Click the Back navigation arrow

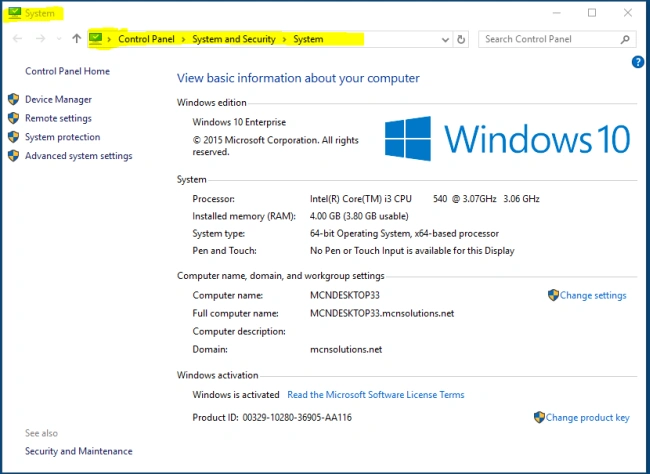point(17,39)
